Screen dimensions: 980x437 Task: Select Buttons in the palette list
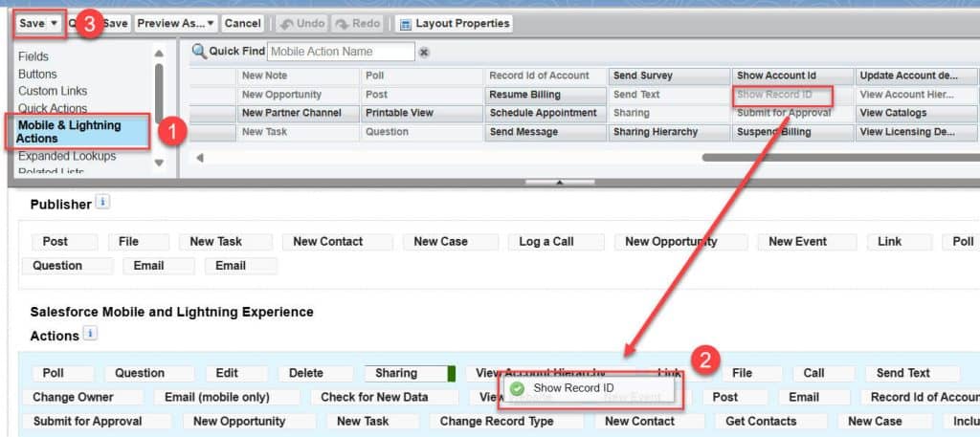point(37,74)
